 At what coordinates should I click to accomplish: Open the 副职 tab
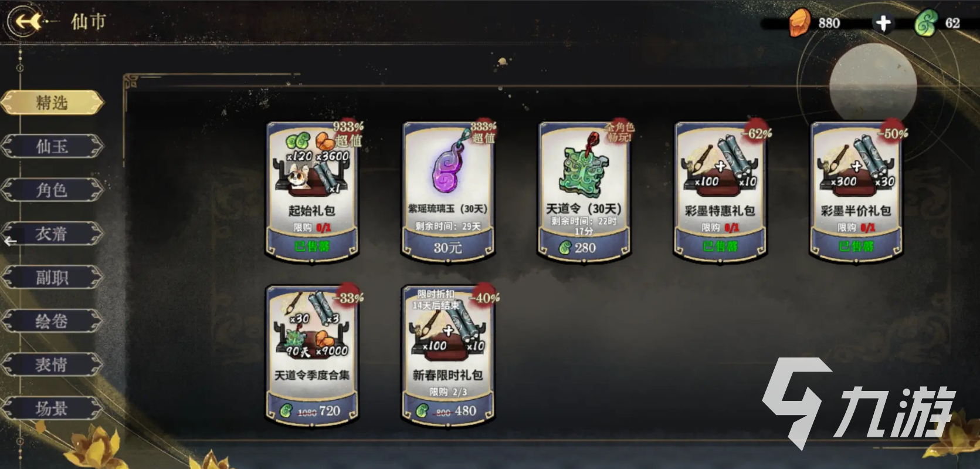tap(52, 277)
